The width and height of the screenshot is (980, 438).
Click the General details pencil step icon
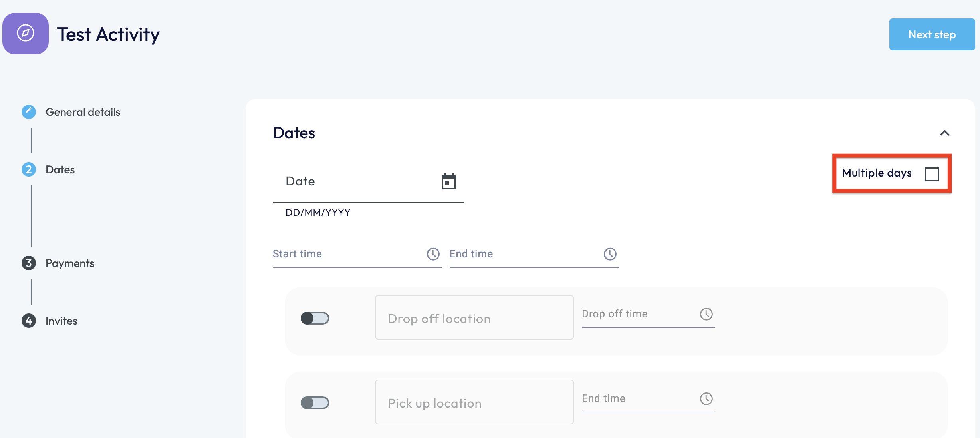[29, 112]
